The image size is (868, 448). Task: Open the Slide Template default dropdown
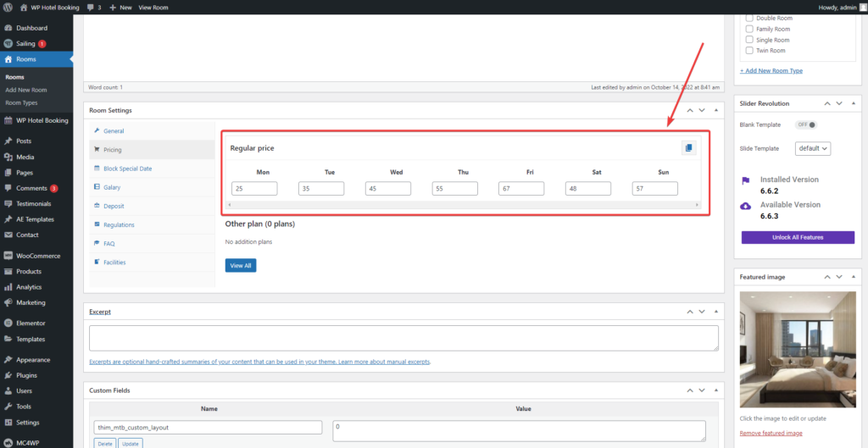(x=812, y=148)
